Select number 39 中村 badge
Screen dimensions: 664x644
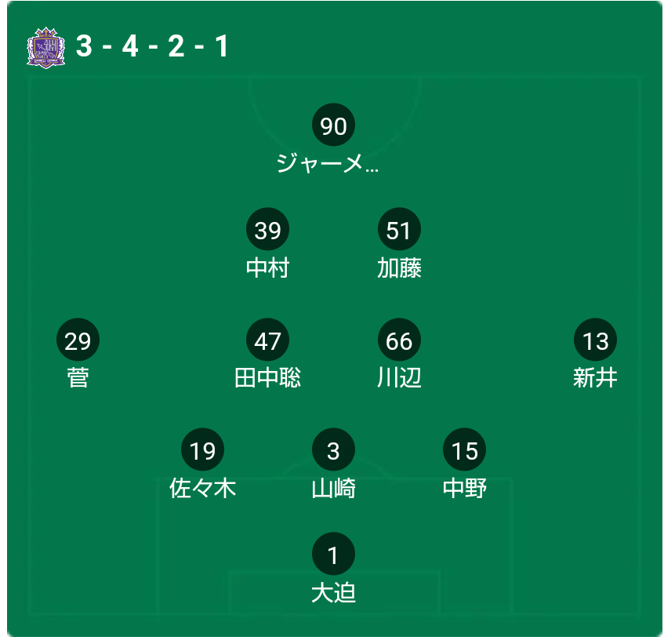267,229
